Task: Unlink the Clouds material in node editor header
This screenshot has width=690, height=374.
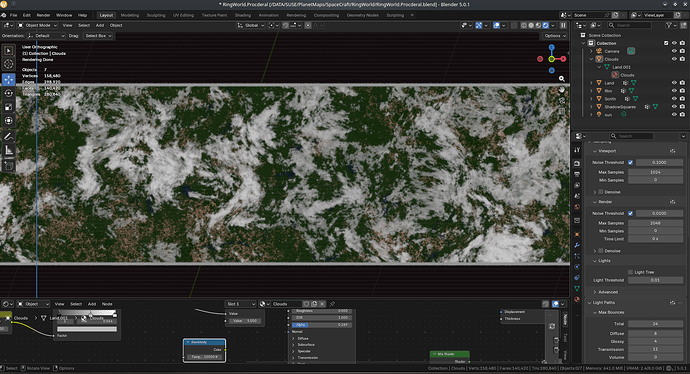Action: click(x=323, y=304)
